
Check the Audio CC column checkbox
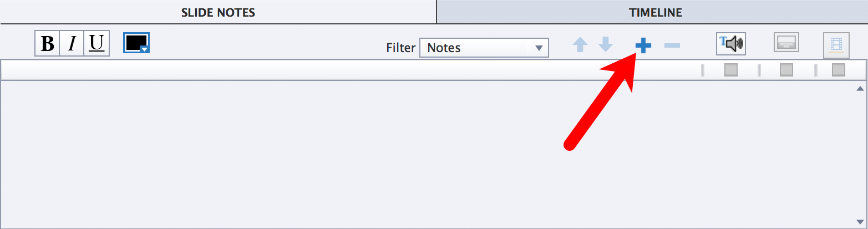click(786, 70)
